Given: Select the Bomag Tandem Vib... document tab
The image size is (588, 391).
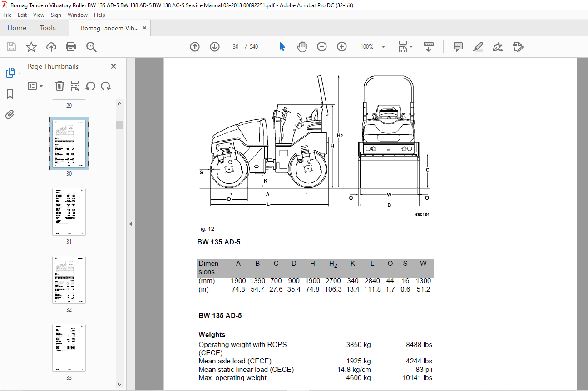Looking at the screenshot, I should pyautogui.click(x=109, y=28).
